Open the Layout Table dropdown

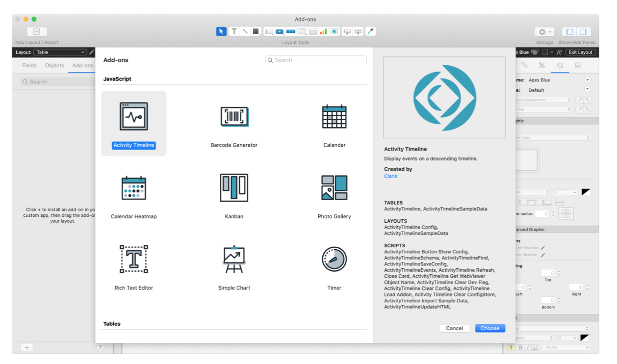(x=60, y=52)
